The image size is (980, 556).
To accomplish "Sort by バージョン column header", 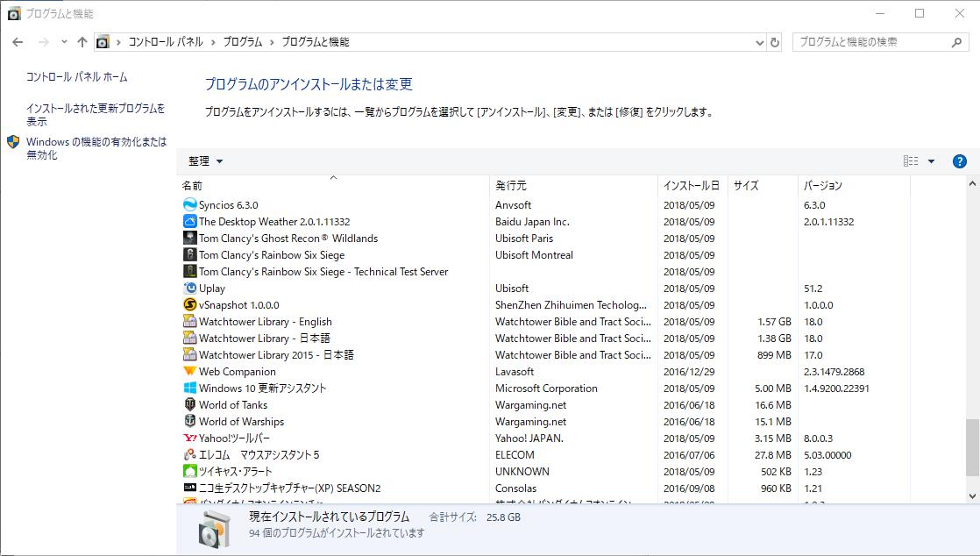I will pos(855,185).
